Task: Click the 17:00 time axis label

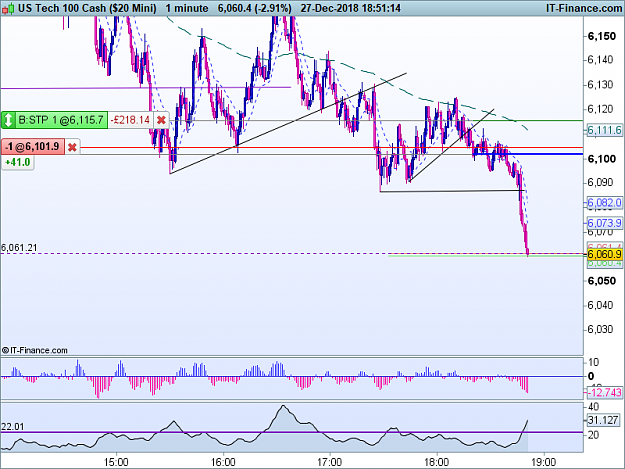Action: pyautogui.click(x=330, y=462)
